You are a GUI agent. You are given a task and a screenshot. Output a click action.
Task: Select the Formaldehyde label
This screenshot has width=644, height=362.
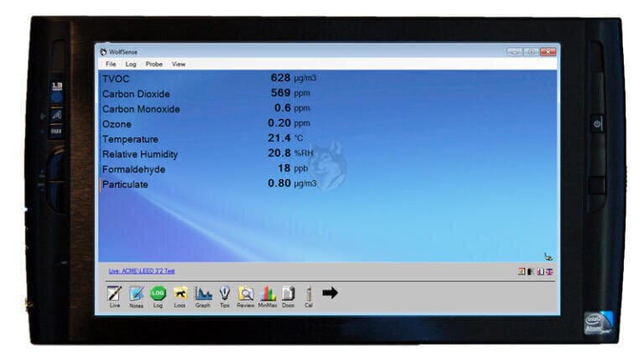[133, 169]
